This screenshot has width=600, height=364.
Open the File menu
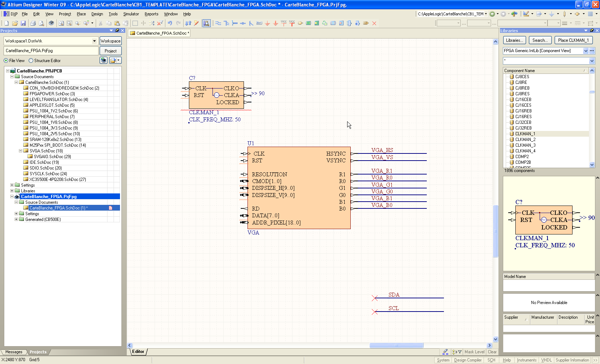tap(25, 14)
